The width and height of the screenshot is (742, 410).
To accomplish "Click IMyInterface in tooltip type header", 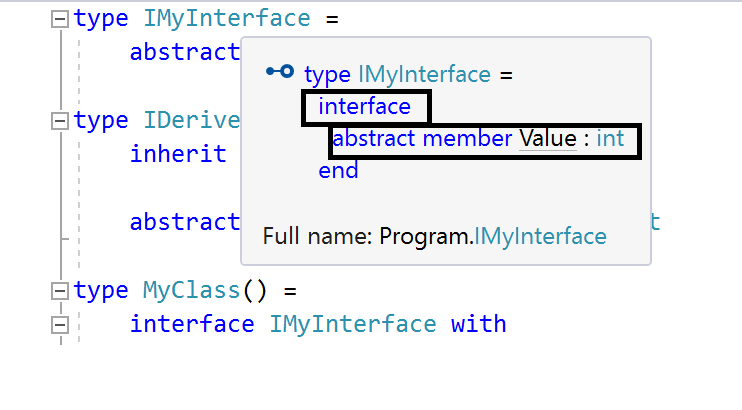I will pos(424,74).
